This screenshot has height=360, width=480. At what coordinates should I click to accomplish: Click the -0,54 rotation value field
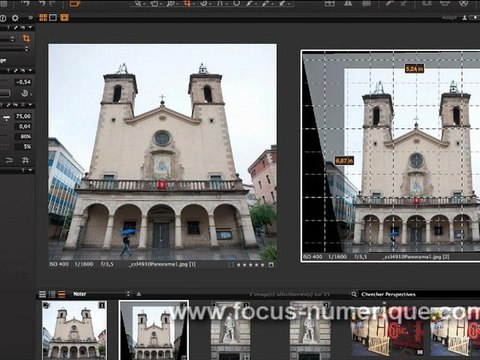[23, 82]
